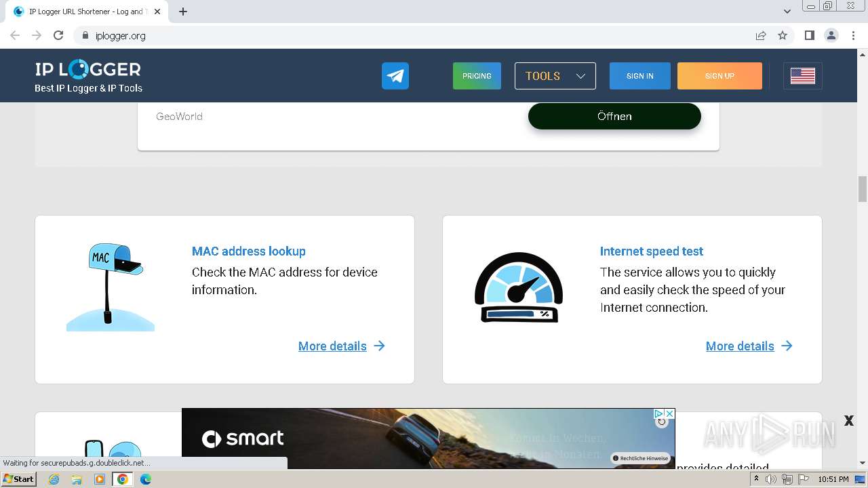
Task: Open Chrome's three-dot menu
Action: 853,35
